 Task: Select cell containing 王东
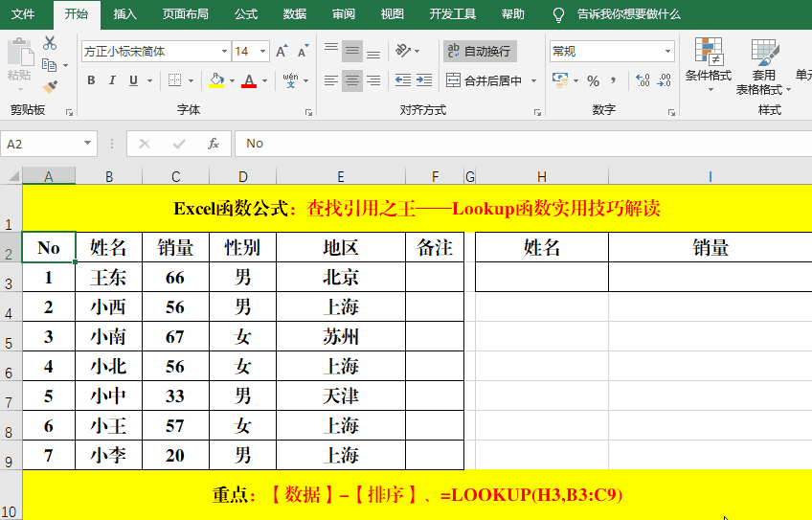tap(108, 278)
